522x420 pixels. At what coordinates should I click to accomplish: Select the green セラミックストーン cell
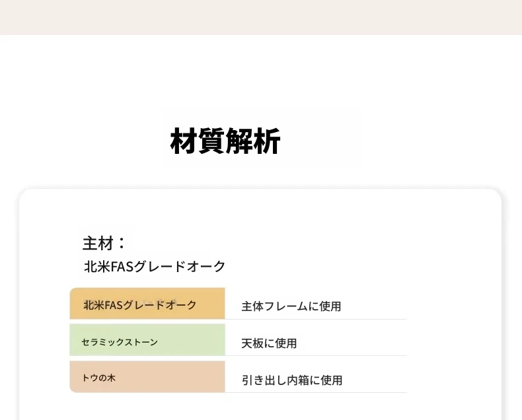point(147,340)
